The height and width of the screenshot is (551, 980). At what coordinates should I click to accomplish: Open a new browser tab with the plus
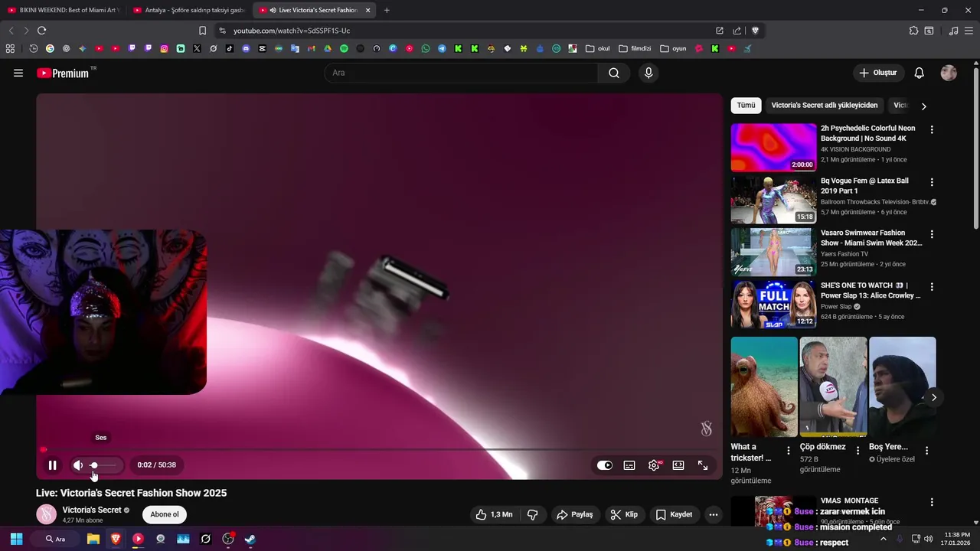coord(387,10)
